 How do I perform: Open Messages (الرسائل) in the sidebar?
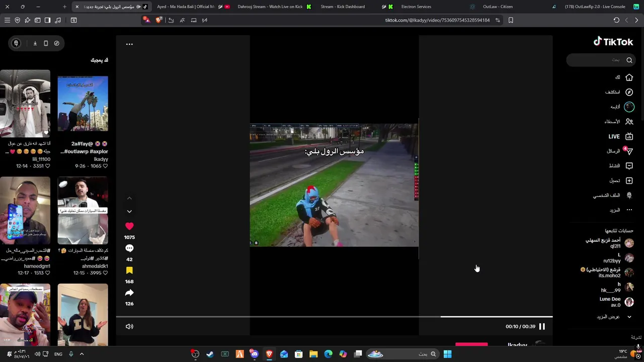[x=620, y=151]
